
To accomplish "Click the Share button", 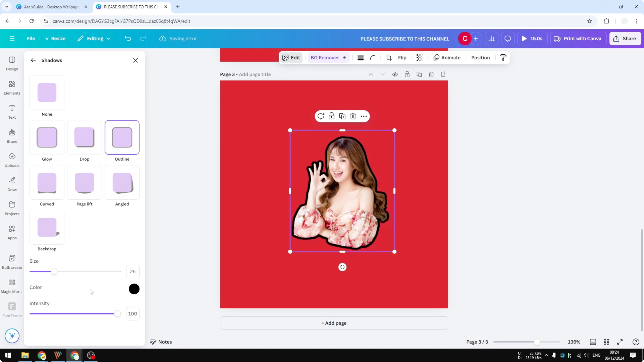I will point(625,38).
